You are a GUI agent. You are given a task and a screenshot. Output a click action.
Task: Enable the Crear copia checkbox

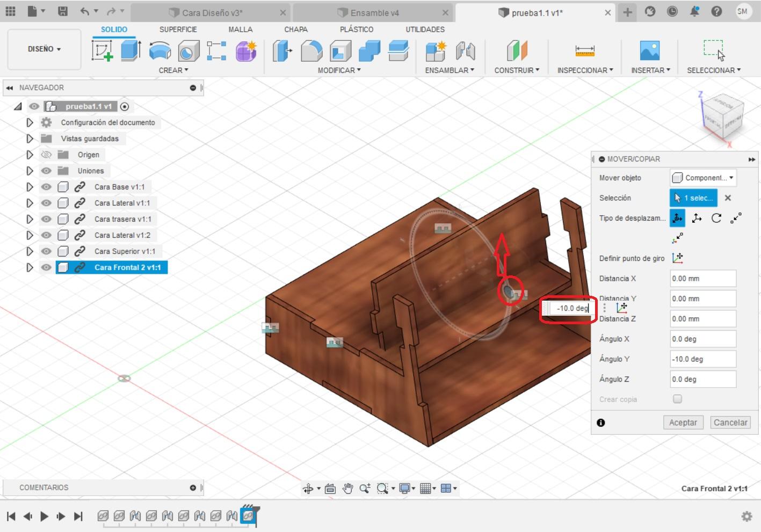(x=677, y=399)
